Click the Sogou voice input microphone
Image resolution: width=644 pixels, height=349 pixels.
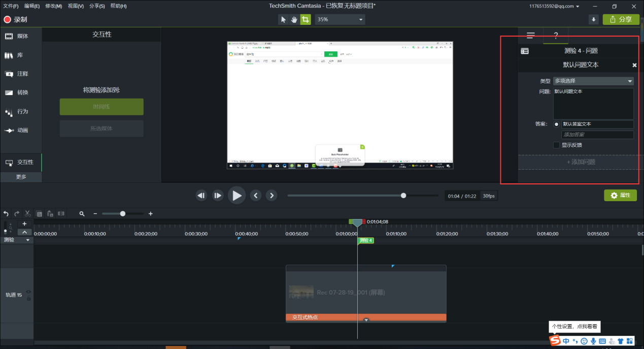coord(593,341)
